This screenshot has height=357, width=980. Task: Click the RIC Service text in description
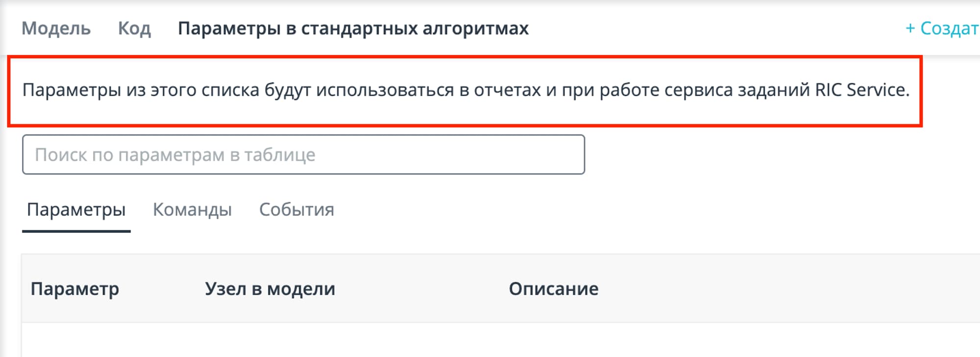[860, 90]
